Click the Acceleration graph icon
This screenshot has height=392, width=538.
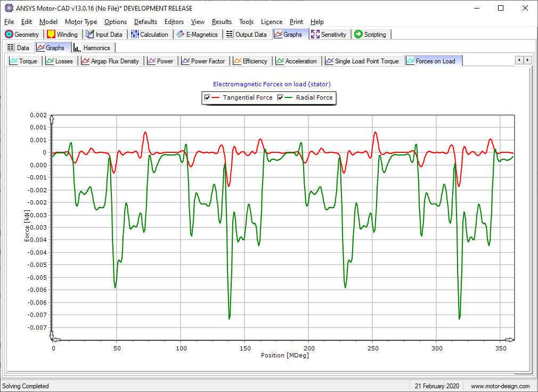[280, 61]
